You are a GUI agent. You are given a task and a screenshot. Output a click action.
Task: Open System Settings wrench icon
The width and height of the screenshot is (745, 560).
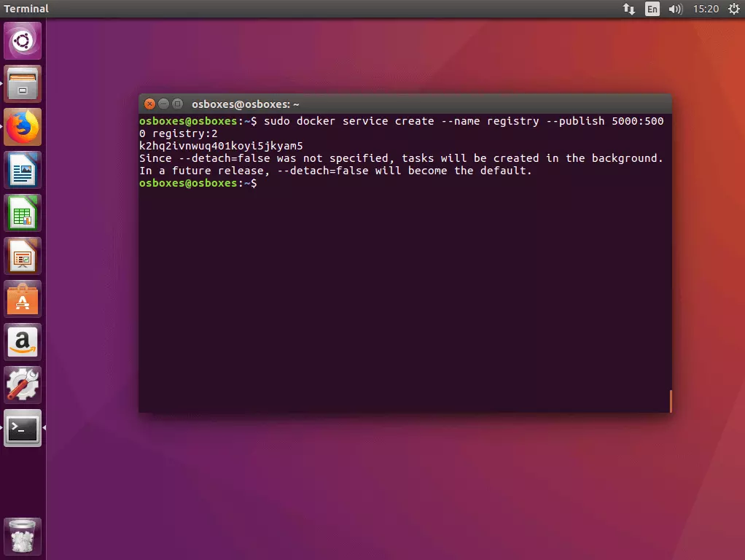pos(23,385)
